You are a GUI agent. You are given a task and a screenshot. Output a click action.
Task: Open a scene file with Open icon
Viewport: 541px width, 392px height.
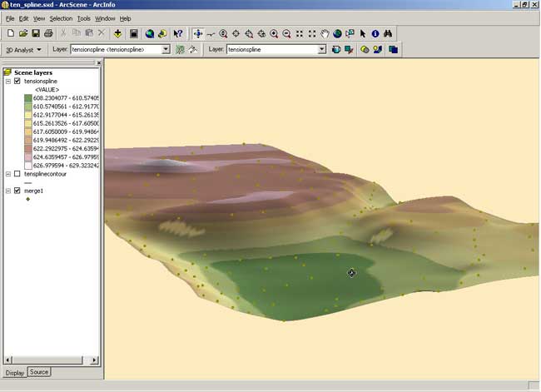coord(23,33)
